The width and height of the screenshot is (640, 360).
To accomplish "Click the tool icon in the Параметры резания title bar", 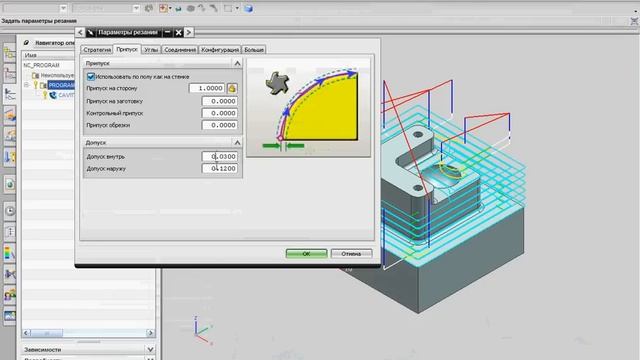I will click(x=90, y=32).
